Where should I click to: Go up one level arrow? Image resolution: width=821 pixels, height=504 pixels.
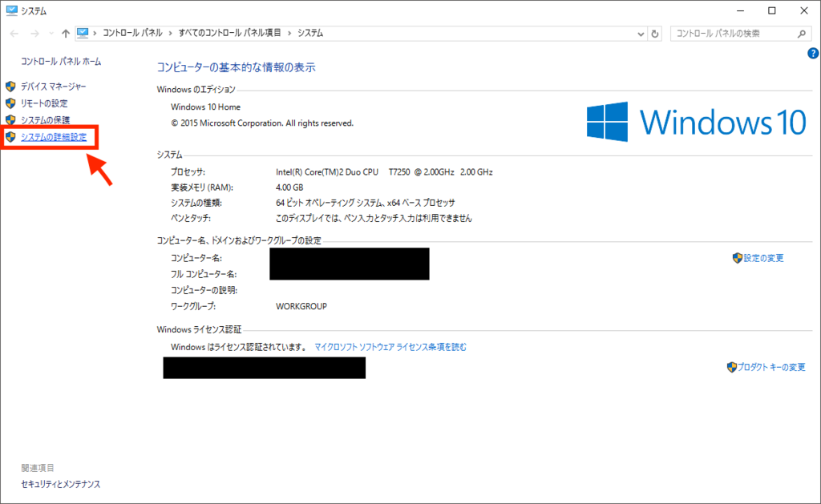(x=66, y=34)
